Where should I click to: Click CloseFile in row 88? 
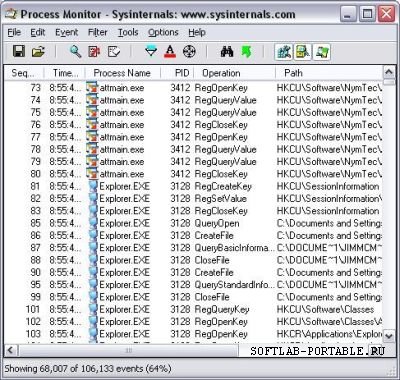pyautogui.click(x=212, y=260)
